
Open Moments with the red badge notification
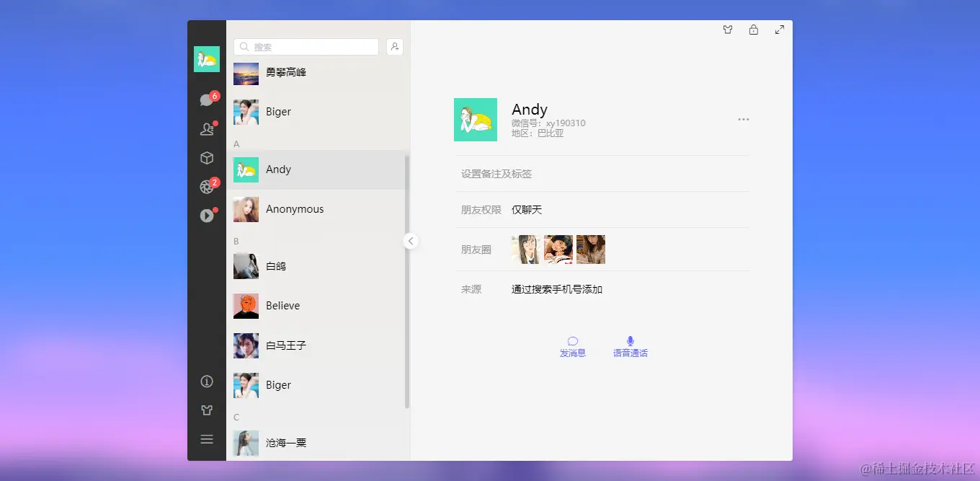[x=207, y=186]
